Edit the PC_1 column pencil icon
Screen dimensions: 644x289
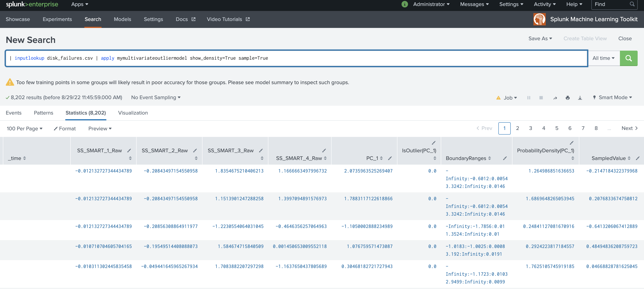[x=390, y=158]
